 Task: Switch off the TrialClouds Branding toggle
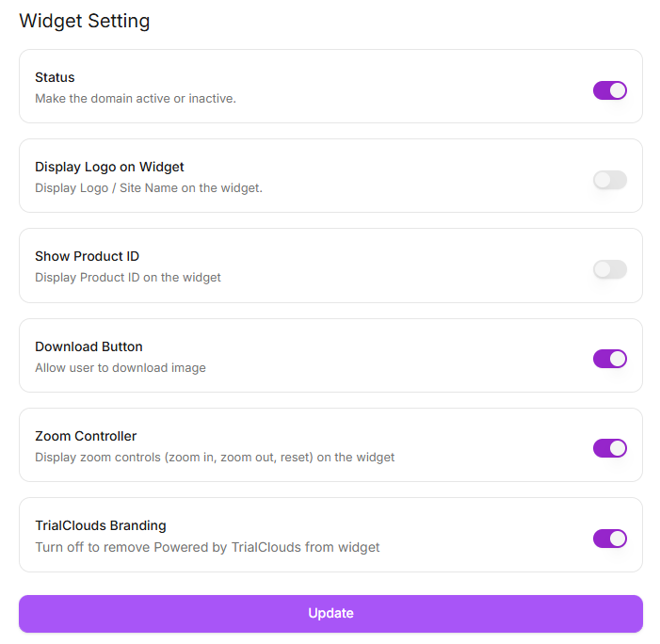(609, 539)
